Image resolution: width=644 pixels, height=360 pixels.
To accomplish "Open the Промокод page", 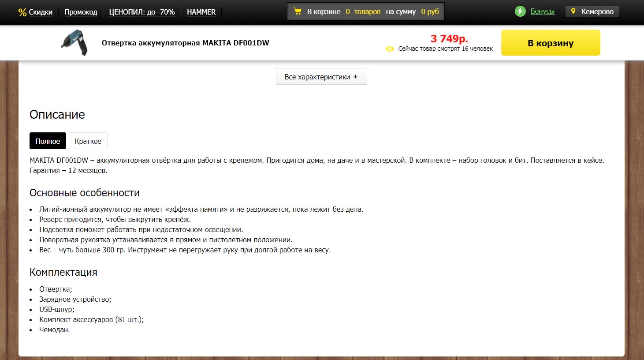I will 81,12.
